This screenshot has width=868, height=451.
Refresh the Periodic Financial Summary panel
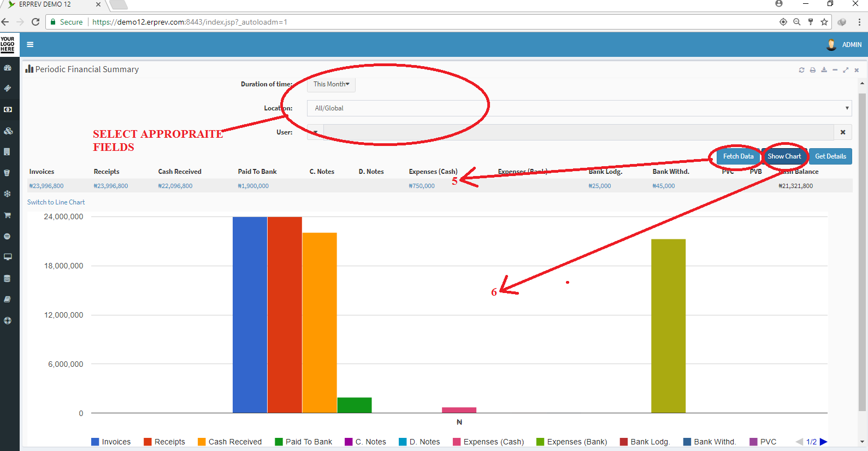801,70
